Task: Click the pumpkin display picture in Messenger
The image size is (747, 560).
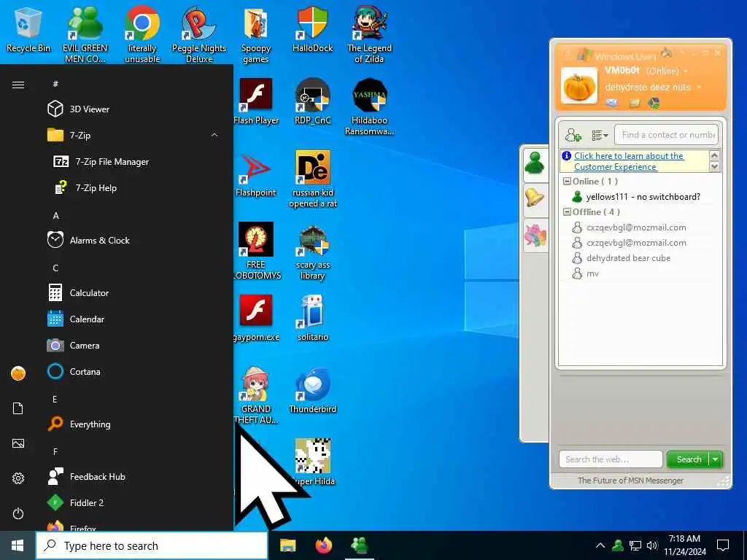Action: [578, 86]
